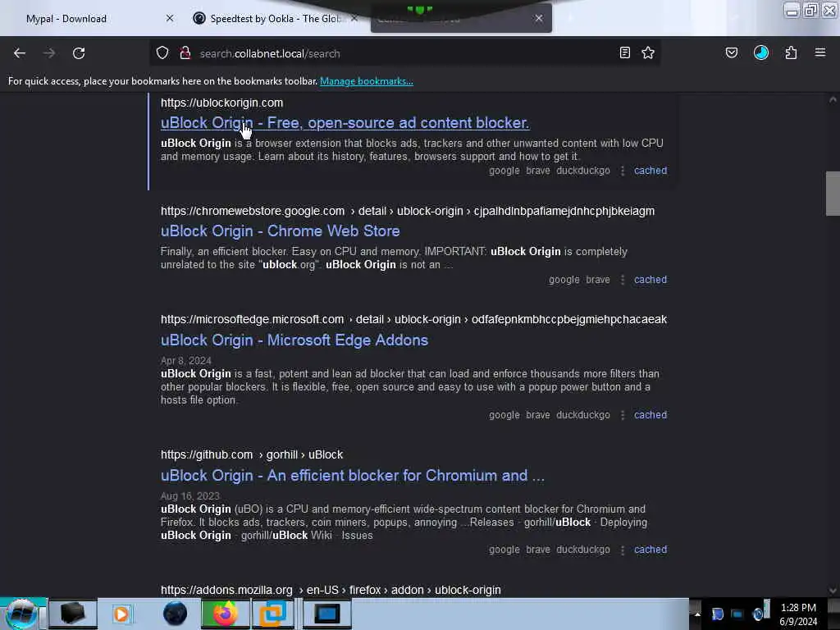Show hidden system tray icons
Screen dimensions: 840x630
(697, 614)
